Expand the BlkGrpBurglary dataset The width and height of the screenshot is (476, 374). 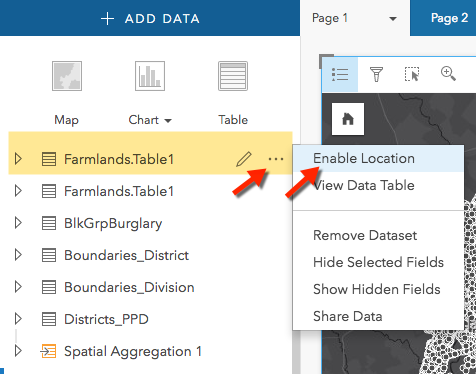pyautogui.click(x=18, y=223)
